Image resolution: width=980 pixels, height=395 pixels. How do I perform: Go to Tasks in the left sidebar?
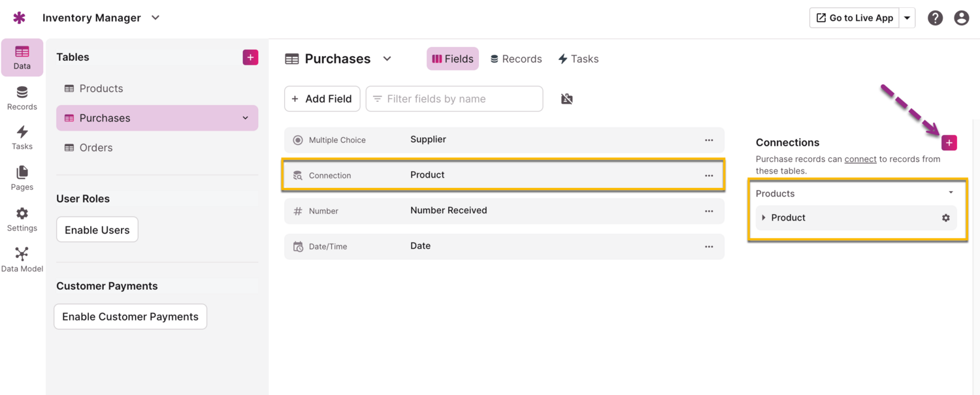pos(22,137)
